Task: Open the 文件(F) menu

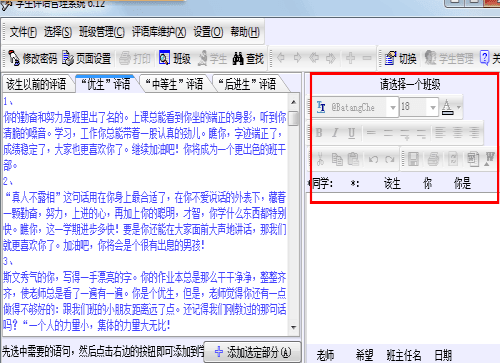Action: pos(23,32)
